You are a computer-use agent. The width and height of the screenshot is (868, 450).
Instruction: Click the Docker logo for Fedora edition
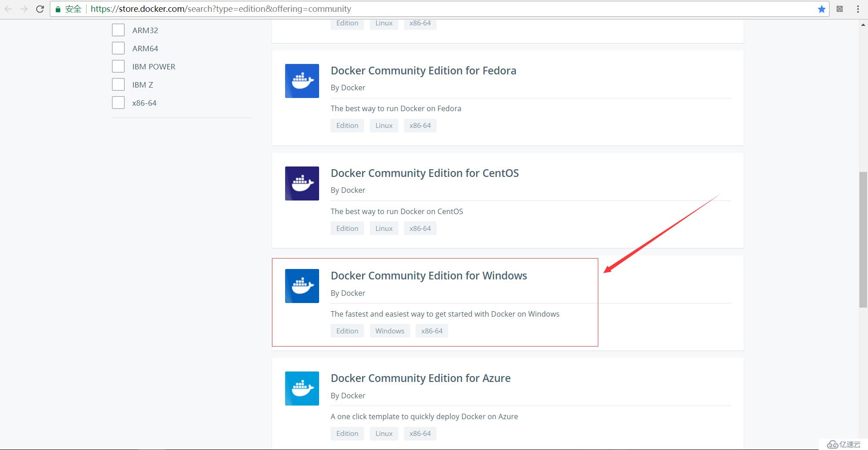pyautogui.click(x=302, y=81)
